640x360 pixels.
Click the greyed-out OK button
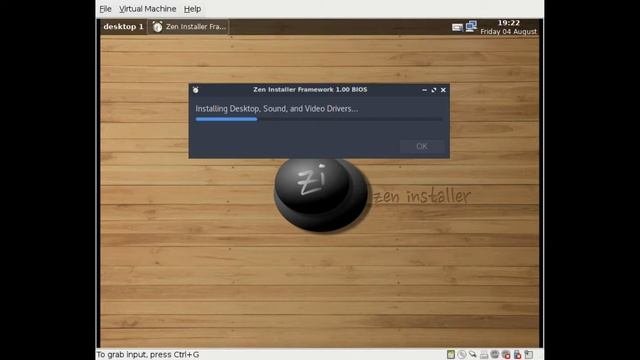[422, 146]
